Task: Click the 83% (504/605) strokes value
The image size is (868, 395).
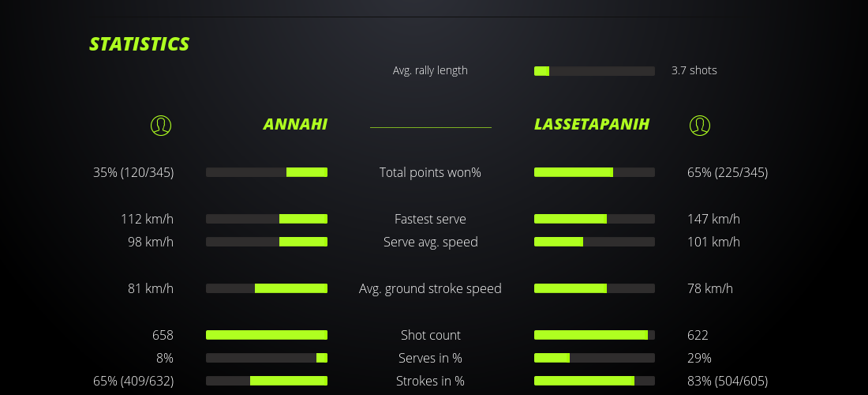Action: coord(728,381)
